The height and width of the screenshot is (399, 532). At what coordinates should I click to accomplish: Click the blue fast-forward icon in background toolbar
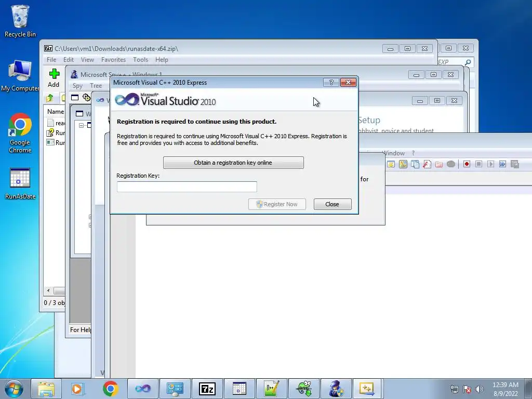502,164
